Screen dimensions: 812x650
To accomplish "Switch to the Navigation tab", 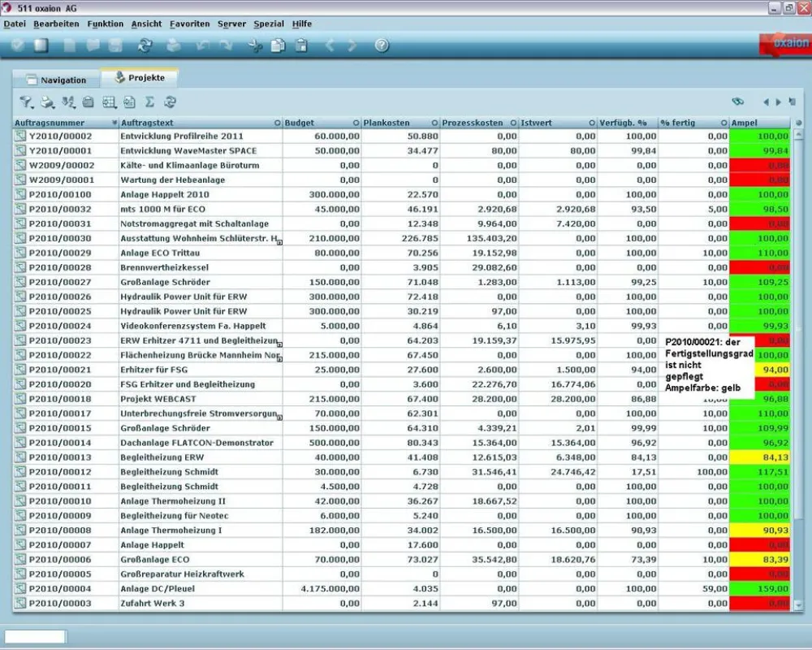I will 56,80.
